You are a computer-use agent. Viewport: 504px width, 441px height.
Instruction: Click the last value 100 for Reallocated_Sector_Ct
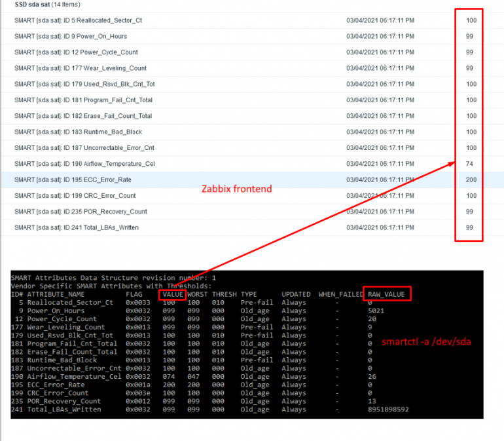pyautogui.click(x=471, y=20)
